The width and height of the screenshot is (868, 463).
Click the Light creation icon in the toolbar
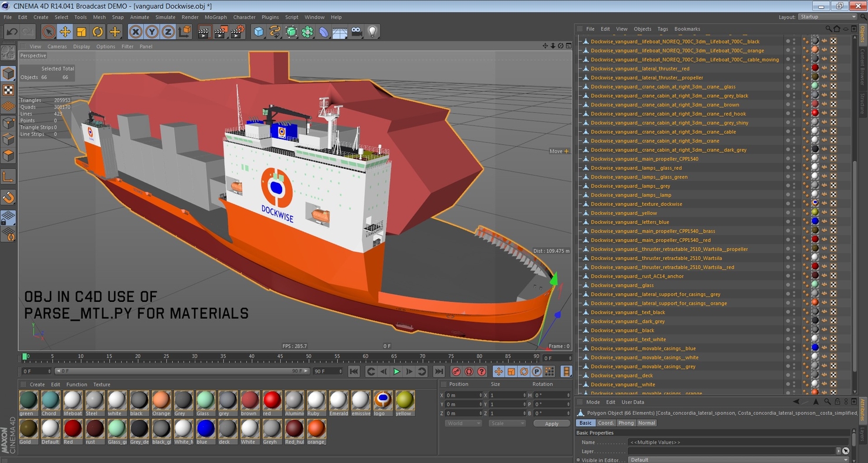374,31
